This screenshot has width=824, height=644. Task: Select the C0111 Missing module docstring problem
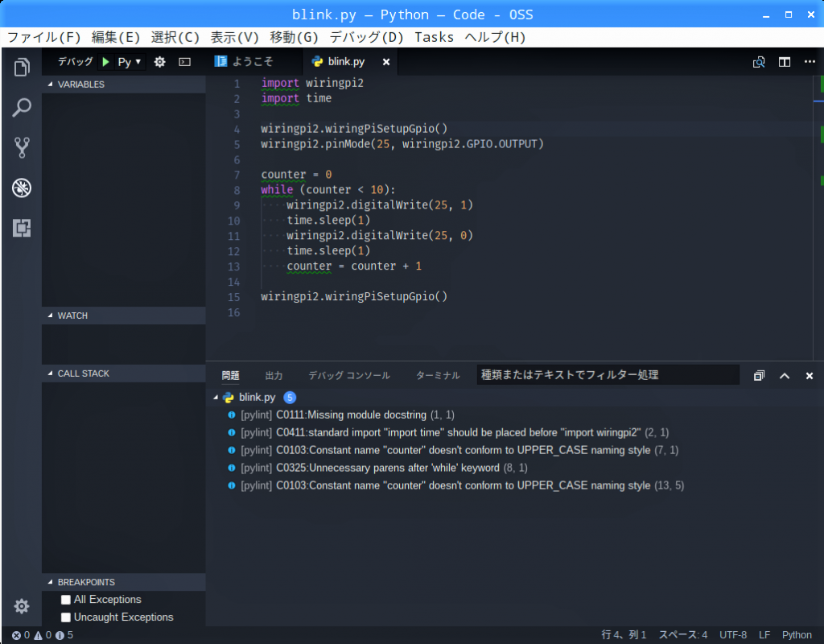click(515, 415)
